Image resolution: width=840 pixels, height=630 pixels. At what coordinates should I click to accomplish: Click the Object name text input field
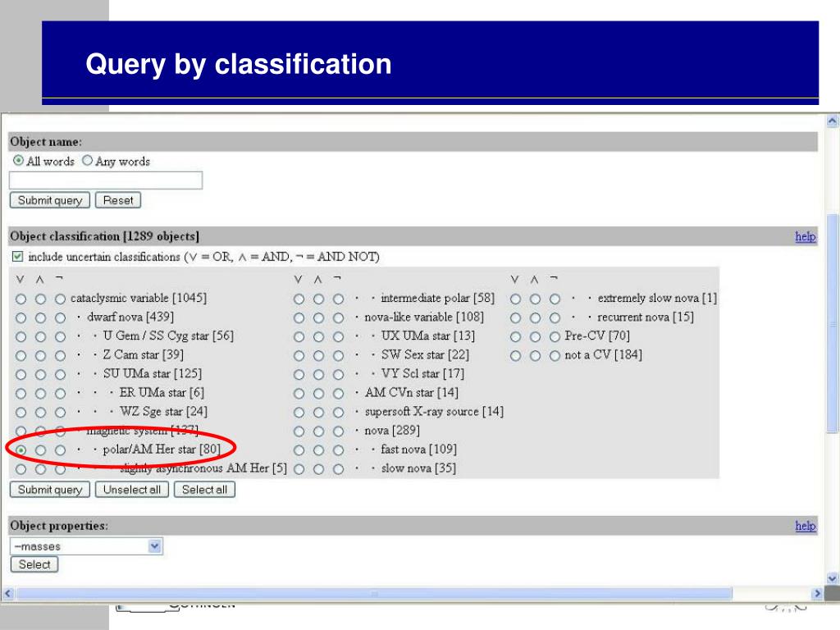click(106, 180)
